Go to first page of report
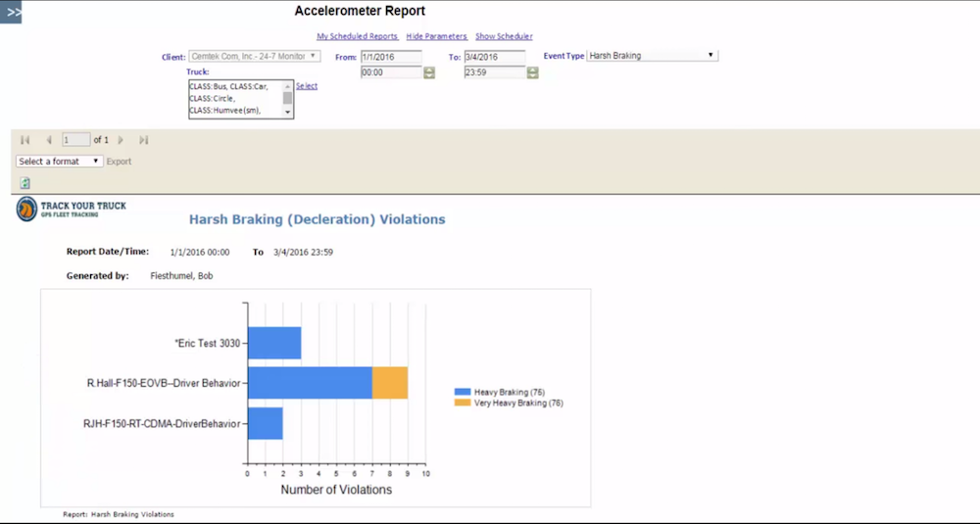Screen dimensions: 980x524 [x=25, y=140]
